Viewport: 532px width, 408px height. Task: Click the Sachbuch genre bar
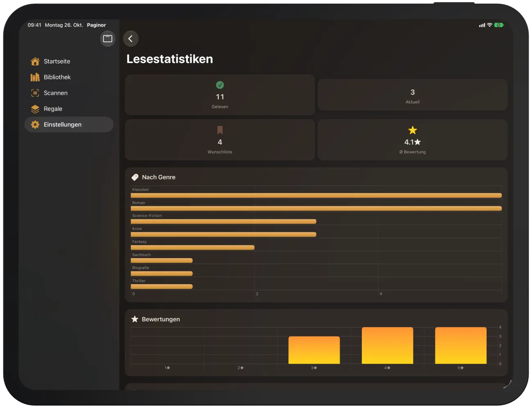coord(162,260)
